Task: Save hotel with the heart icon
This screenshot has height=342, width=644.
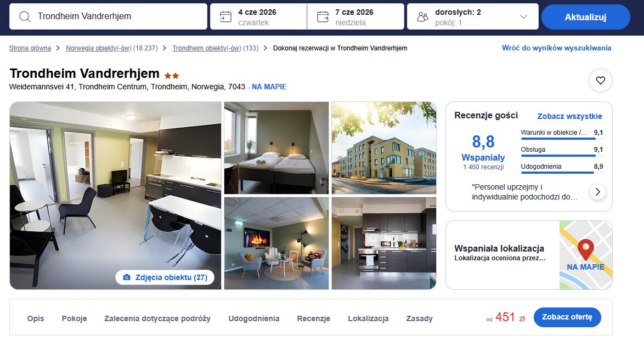Action: point(601,81)
